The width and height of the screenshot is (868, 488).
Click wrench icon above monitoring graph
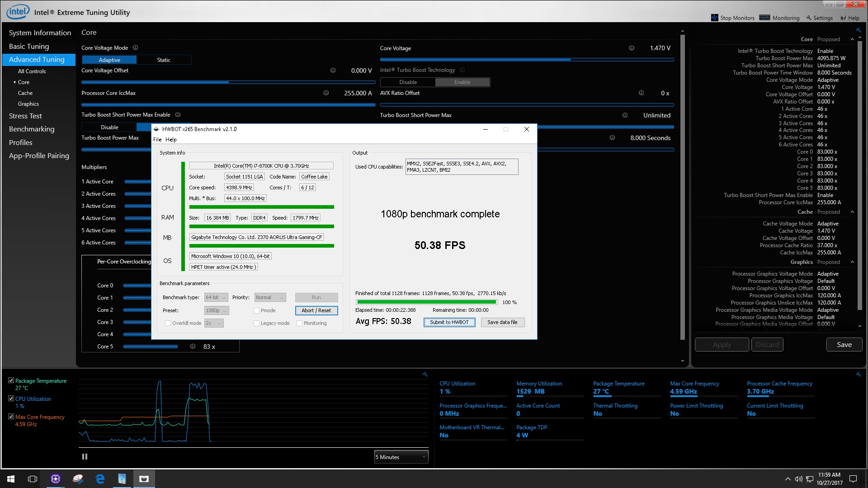425,374
